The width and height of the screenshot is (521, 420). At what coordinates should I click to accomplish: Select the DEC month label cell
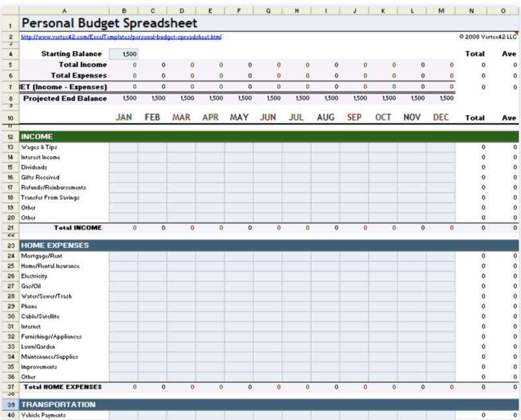click(x=440, y=117)
